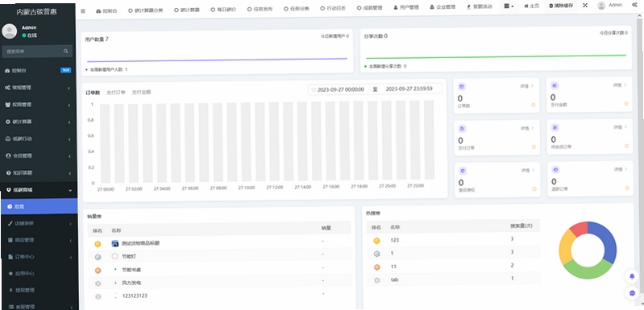Viewport: 644px width, 310px height.
Task: Open 详情 link on 支付金额 card
Action: click(x=620, y=85)
